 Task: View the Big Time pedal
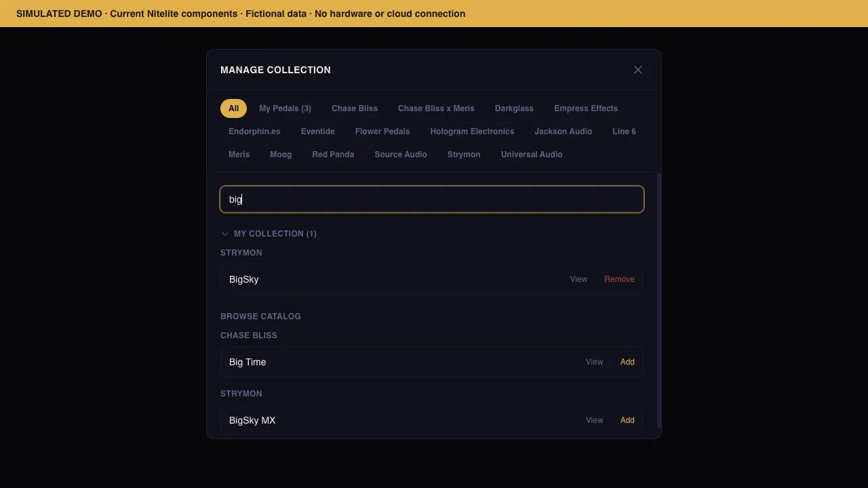tap(594, 362)
